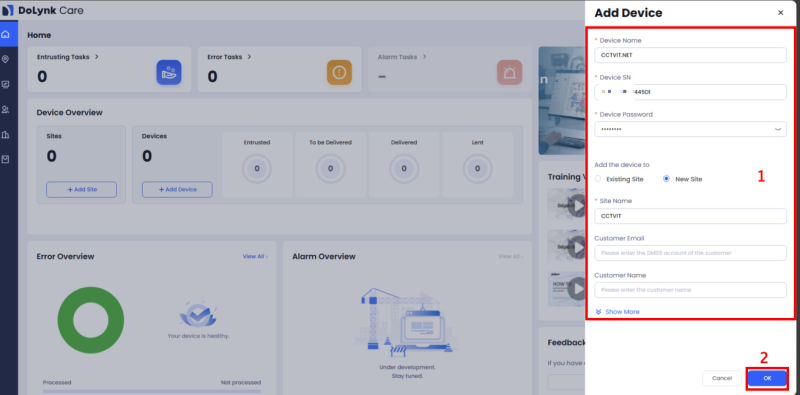Click the Customer Name field

690,290
